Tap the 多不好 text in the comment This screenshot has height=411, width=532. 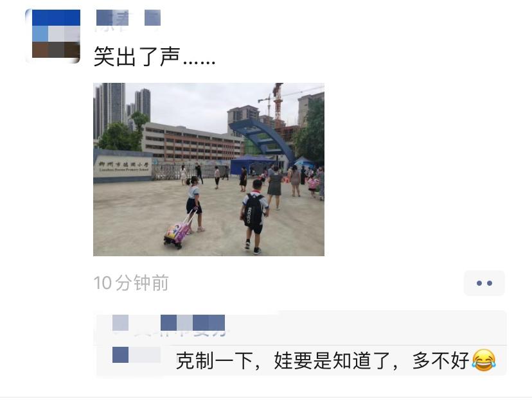(441, 360)
